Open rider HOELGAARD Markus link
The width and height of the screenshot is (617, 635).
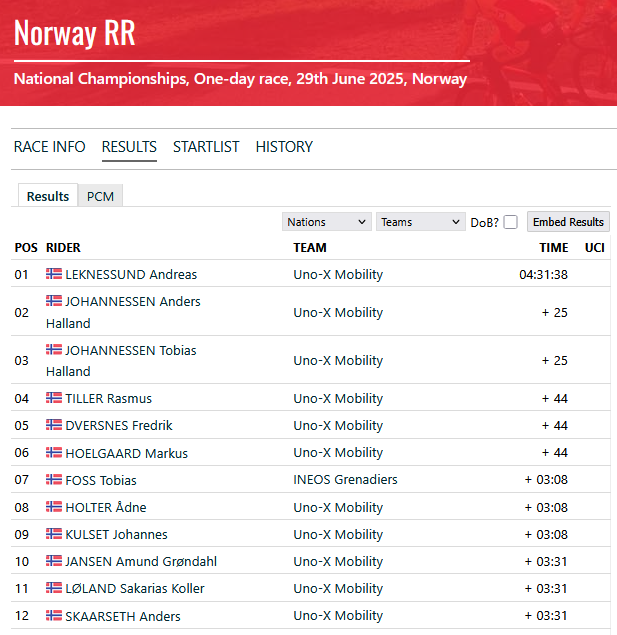126,453
